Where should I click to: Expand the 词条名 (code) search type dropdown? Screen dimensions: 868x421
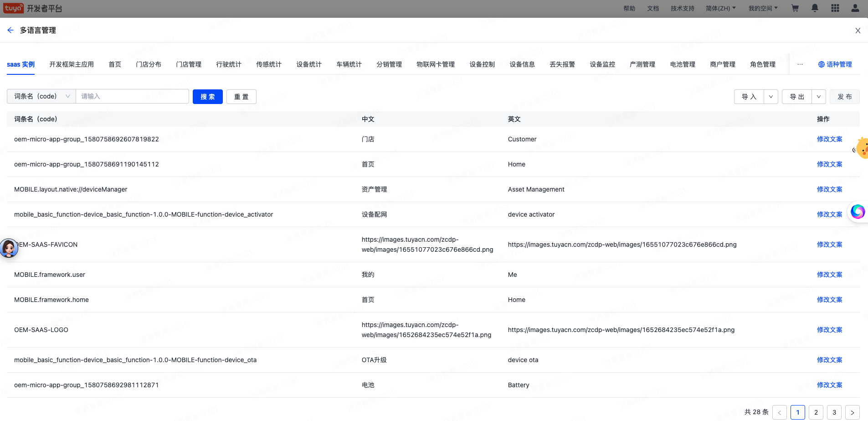41,96
